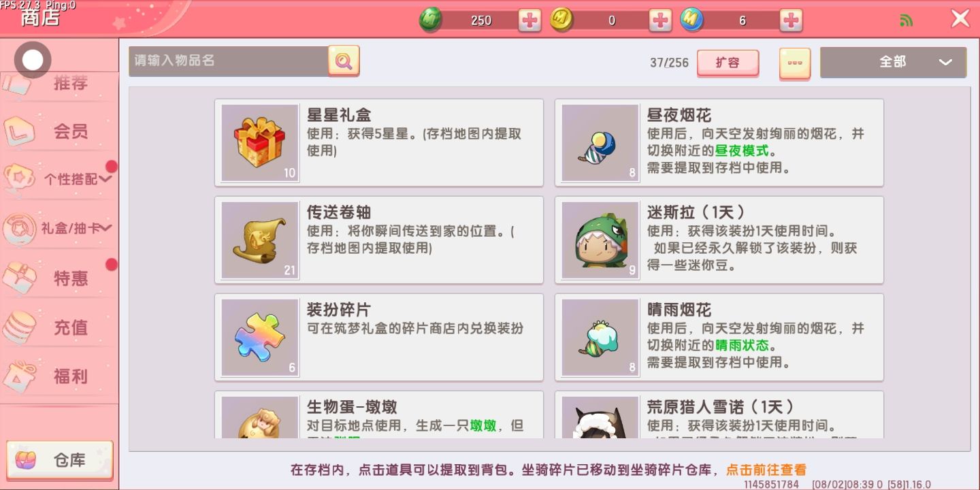Viewport: 980px width, 490px height.
Task: Add gold coins with the plus icon
Action: 660,20
